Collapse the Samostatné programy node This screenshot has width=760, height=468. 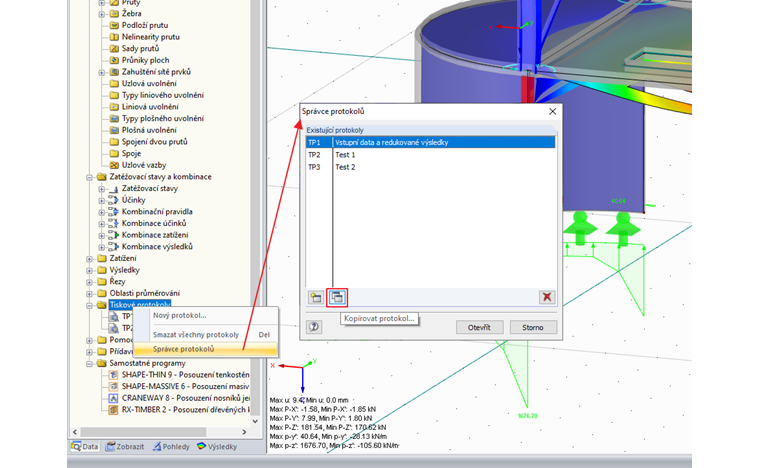[90, 363]
